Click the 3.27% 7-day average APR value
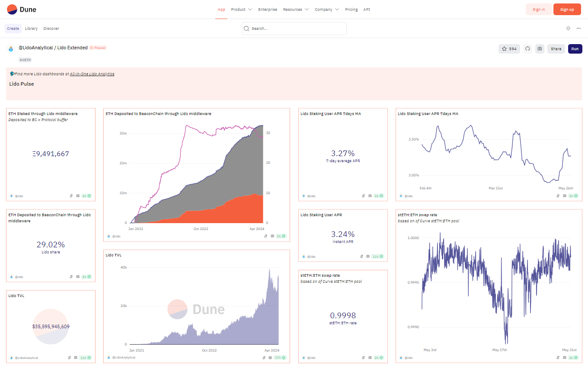Screen dimensions: 588x371 coord(343,153)
